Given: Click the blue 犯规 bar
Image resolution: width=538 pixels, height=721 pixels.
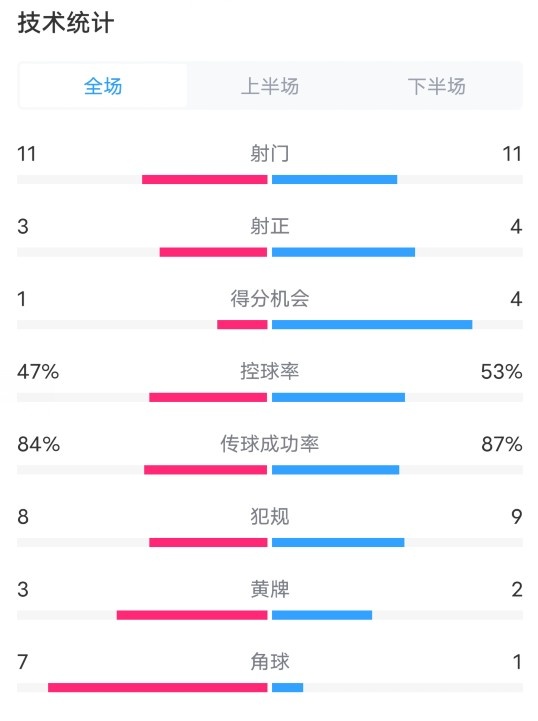Looking at the screenshot, I should pos(338,542).
